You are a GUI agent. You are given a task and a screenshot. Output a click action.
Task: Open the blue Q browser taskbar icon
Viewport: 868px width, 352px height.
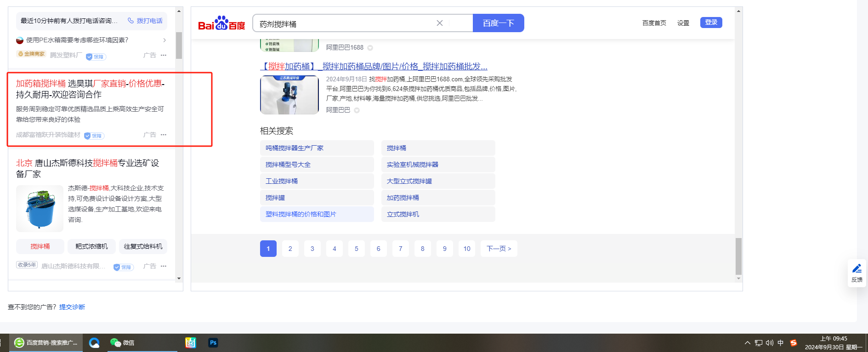tap(94, 343)
